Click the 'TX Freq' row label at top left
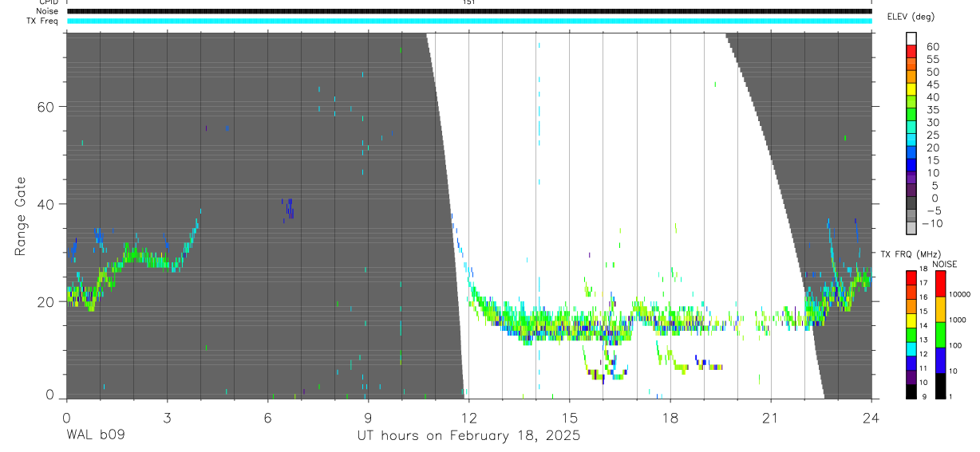The image size is (980, 452). coord(44,21)
